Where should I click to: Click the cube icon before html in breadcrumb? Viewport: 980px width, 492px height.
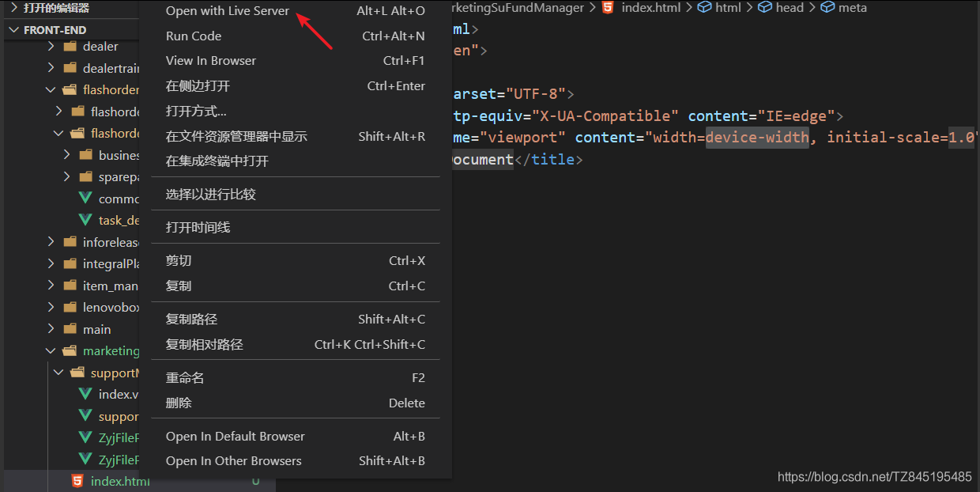pos(704,8)
